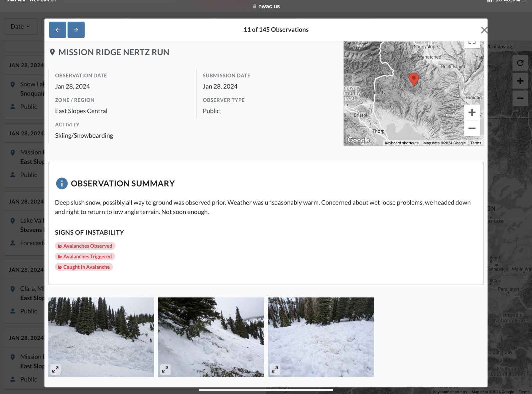Go to previous observation with left arrow
Image resolution: width=532 pixels, height=394 pixels.
[x=58, y=30]
